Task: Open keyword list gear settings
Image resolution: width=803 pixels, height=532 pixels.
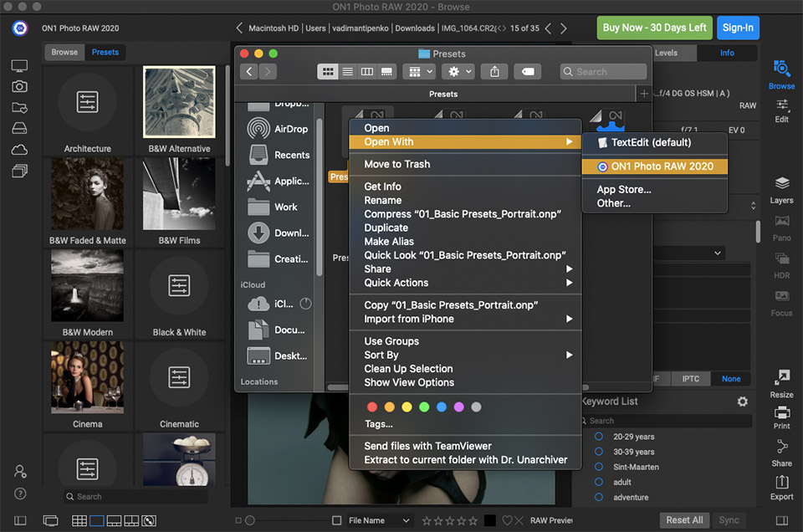Action: click(x=743, y=402)
